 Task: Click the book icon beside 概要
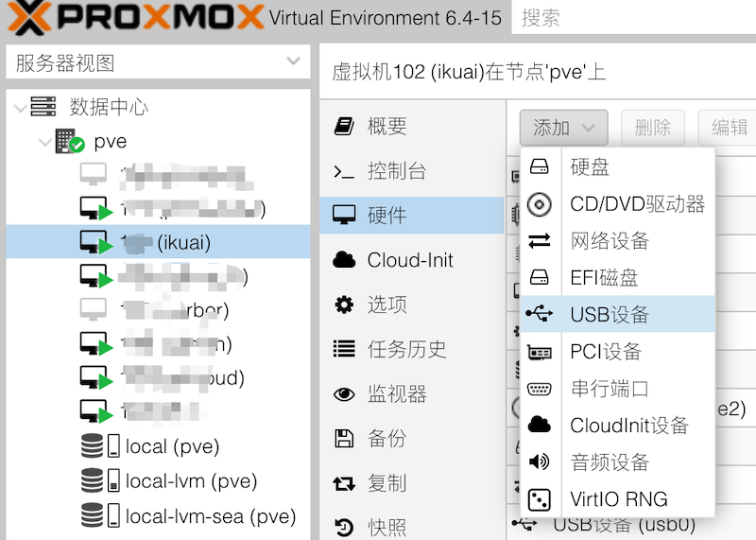pyautogui.click(x=344, y=126)
